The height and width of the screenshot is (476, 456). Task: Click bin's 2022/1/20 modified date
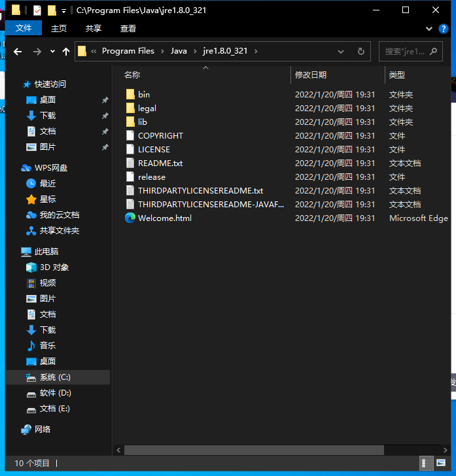coord(334,94)
